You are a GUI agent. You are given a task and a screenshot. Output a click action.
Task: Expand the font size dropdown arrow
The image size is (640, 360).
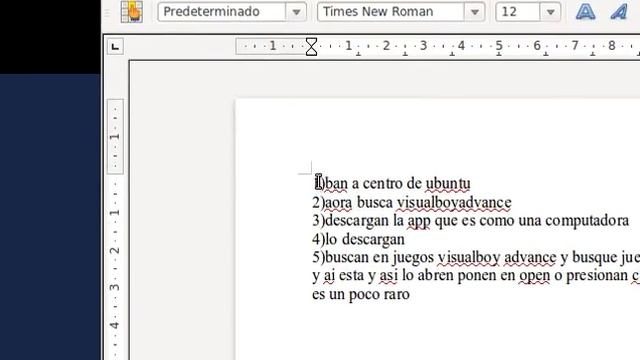[x=550, y=12]
